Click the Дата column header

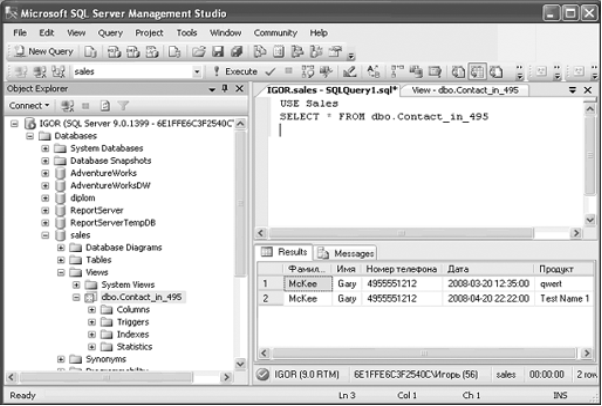pyautogui.click(x=488, y=269)
